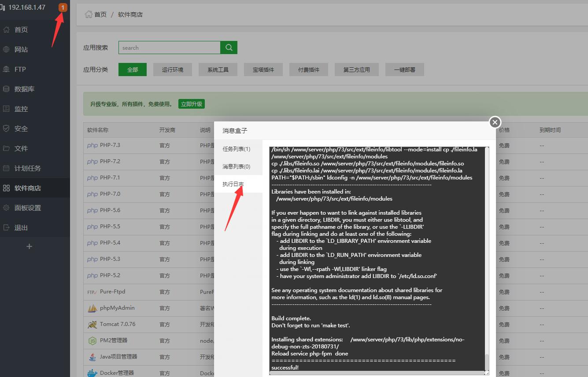Click the PHP-5.6 software name
The height and width of the screenshot is (377, 588).
(110, 210)
